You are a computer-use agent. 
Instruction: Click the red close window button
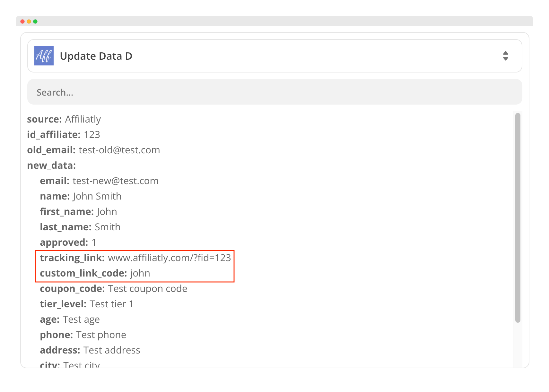pyautogui.click(x=22, y=21)
